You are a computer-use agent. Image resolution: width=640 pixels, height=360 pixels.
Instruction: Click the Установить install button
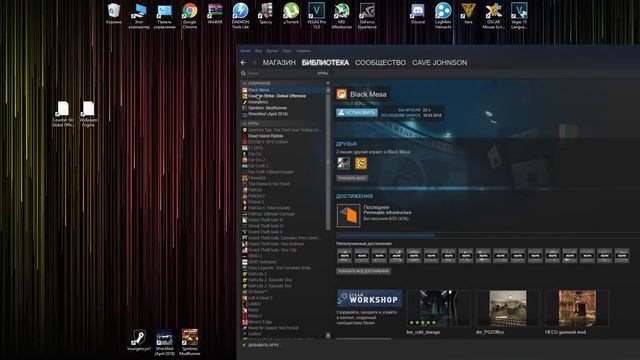click(x=357, y=113)
